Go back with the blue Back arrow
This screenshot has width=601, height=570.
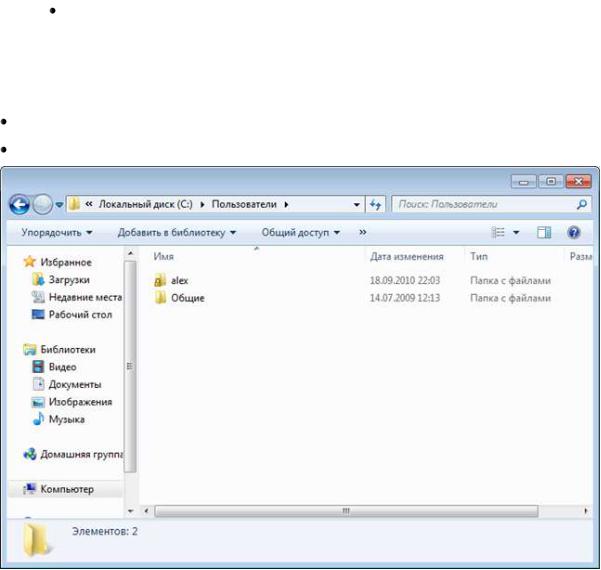(19, 204)
